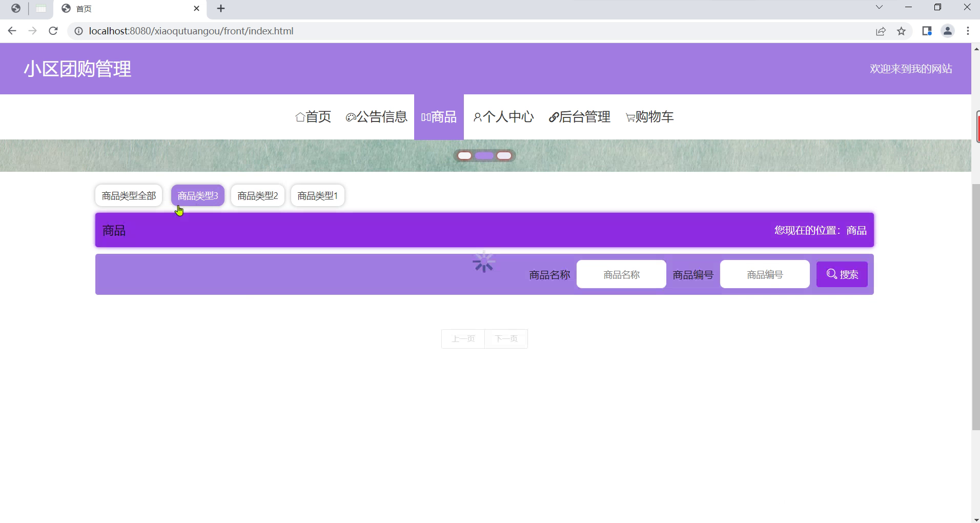Click the browser forward arrow
The image size is (980, 523).
tap(32, 31)
